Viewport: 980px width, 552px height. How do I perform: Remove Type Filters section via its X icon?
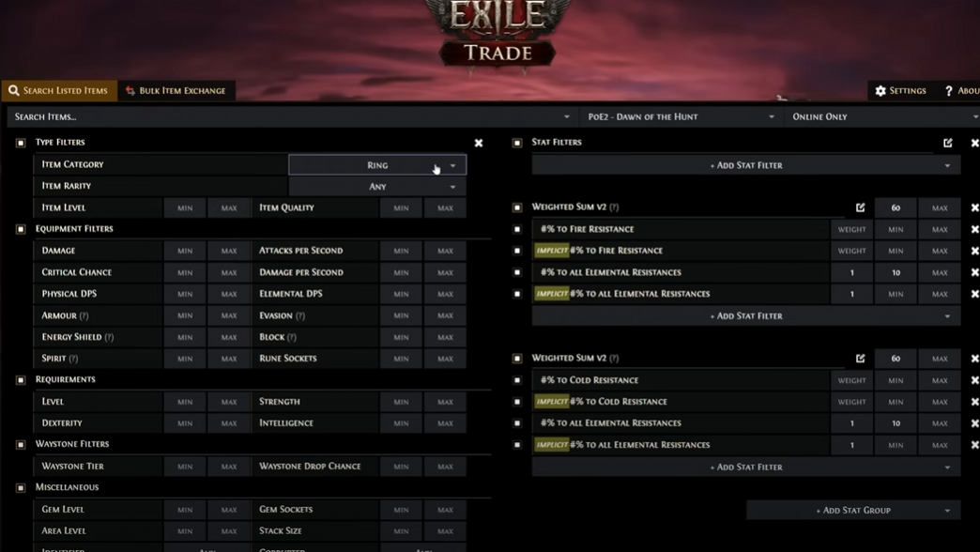479,142
